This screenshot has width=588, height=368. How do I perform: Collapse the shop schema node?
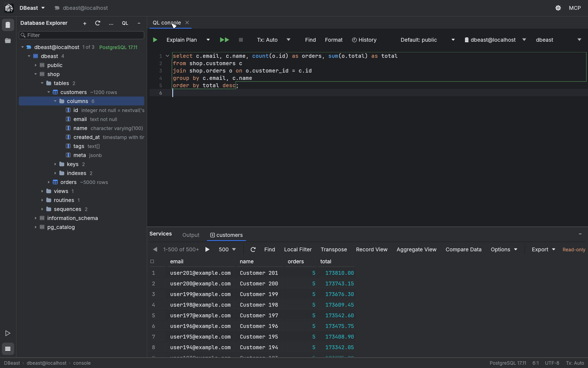click(36, 74)
